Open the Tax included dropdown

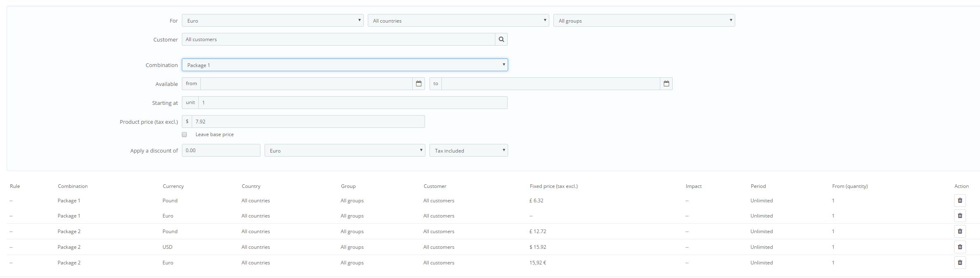469,151
